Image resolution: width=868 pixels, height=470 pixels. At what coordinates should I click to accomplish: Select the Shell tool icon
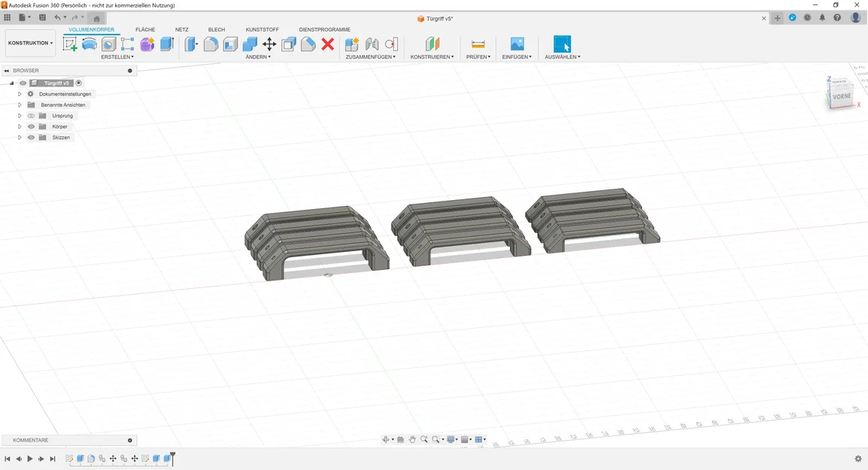[230, 44]
